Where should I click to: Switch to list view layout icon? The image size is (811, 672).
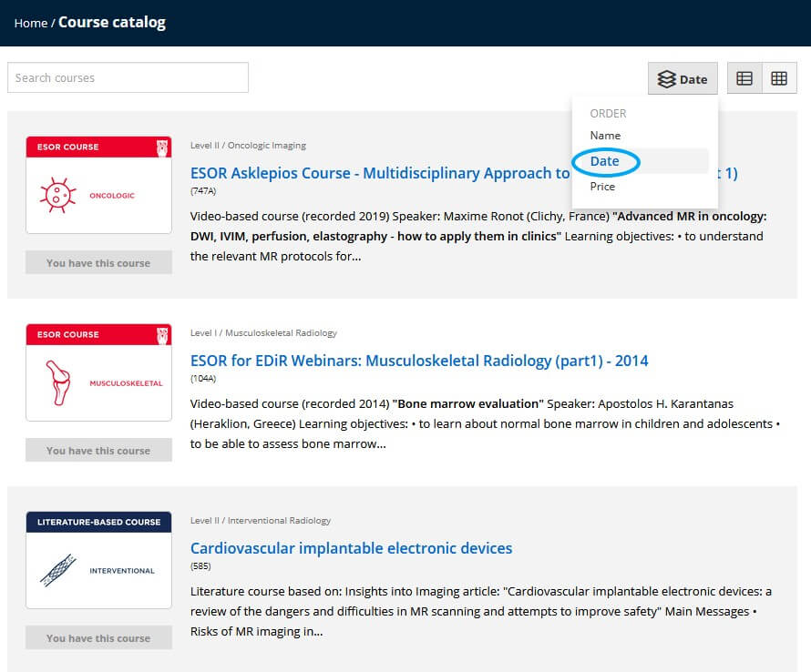pos(744,78)
